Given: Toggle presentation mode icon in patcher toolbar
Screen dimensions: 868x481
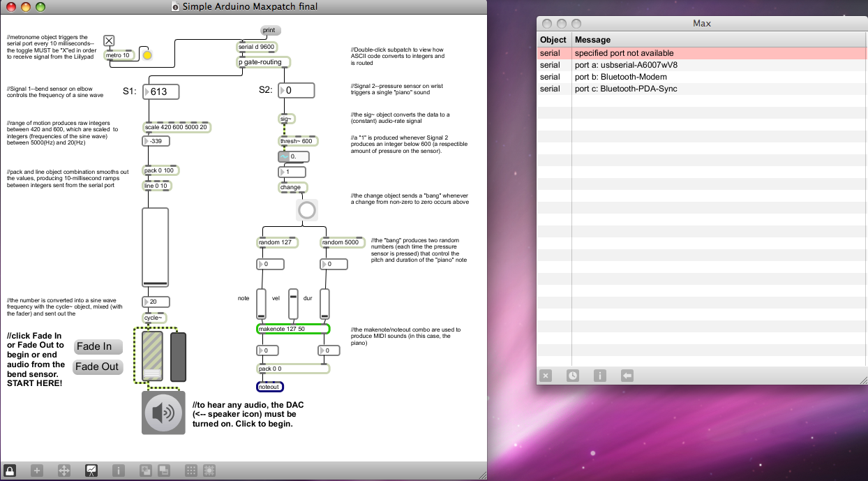Looking at the screenshot, I should point(91,471).
